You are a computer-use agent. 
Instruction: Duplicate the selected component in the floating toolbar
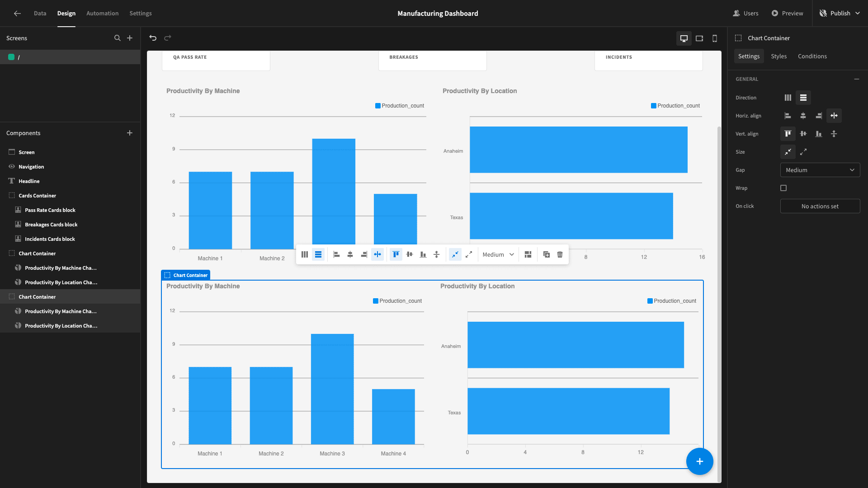(x=546, y=254)
